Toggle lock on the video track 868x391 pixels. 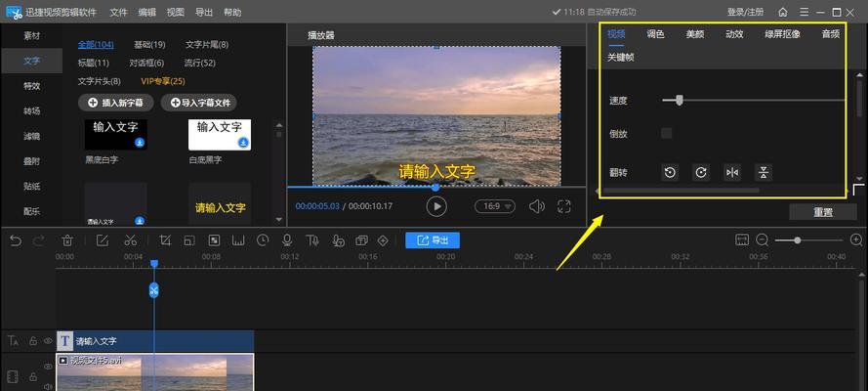pyautogui.click(x=33, y=377)
